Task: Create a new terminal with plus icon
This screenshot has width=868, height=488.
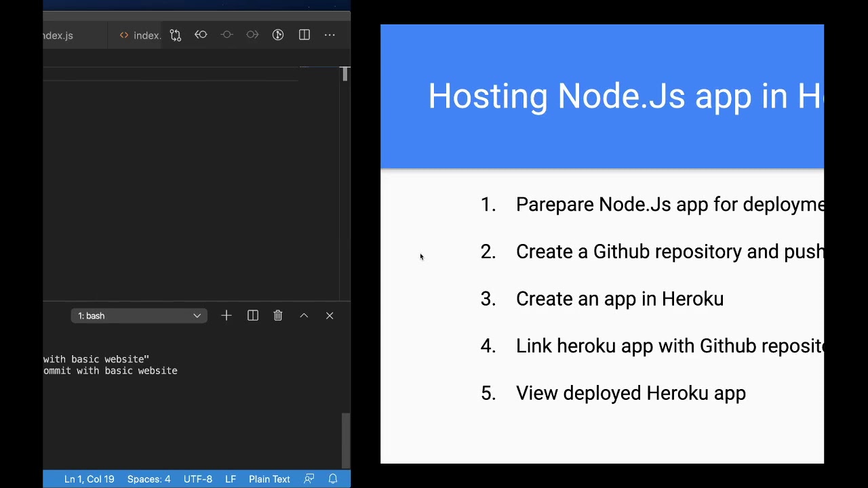Action: click(x=226, y=316)
